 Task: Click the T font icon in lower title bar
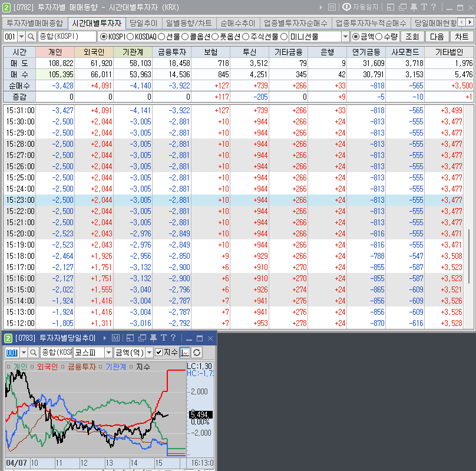pos(164,338)
